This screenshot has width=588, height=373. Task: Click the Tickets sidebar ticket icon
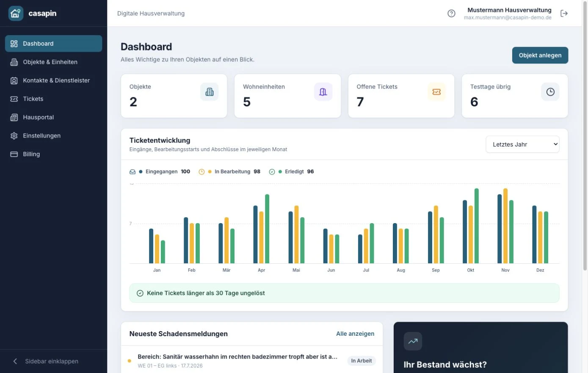14,99
